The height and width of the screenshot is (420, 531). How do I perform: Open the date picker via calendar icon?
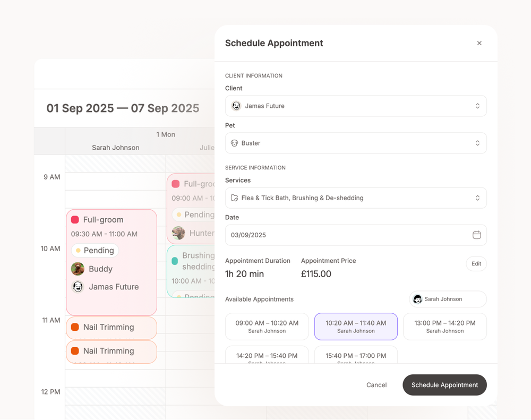(476, 235)
